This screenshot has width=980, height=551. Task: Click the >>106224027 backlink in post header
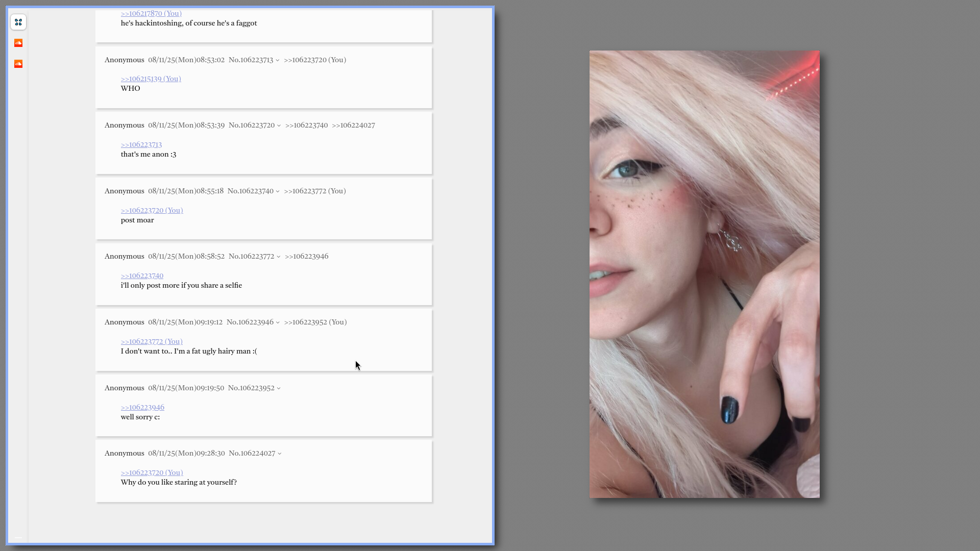point(353,125)
